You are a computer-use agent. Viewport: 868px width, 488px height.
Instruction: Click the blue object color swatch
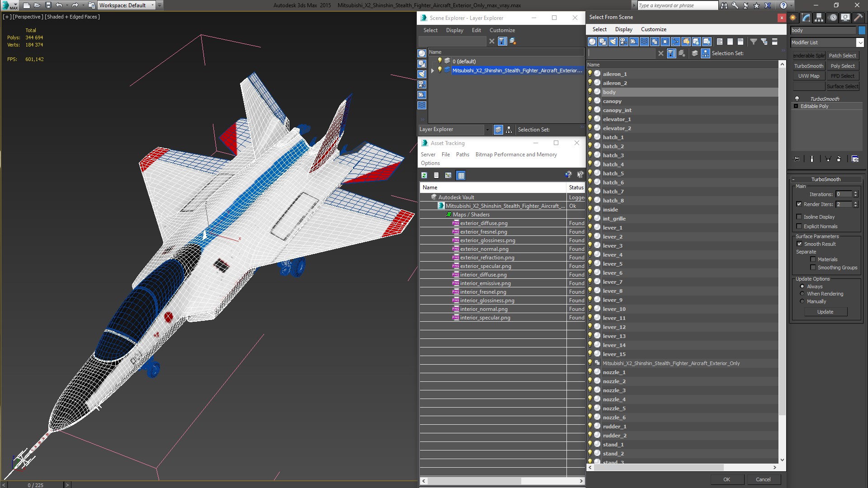click(x=861, y=30)
